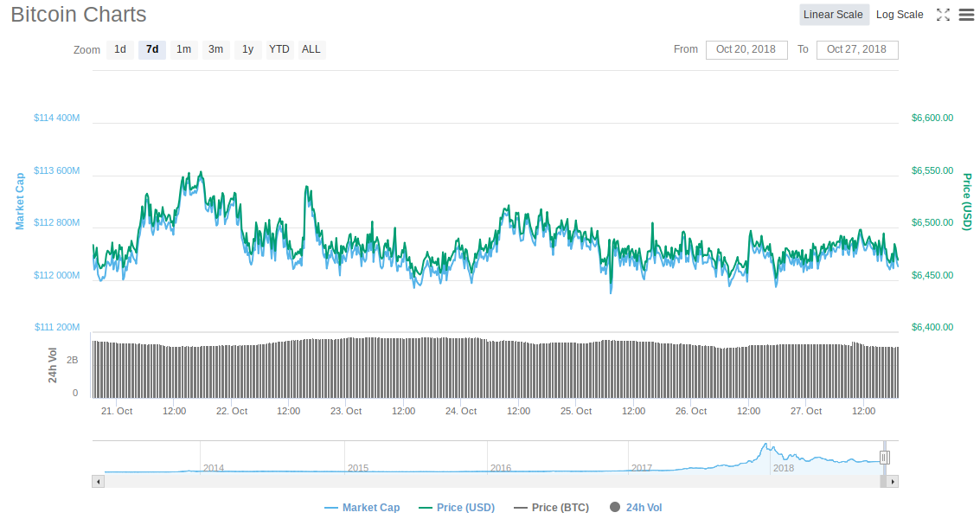Switch to Linear Scale
980x519 pixels.
[x=834, y=15]
